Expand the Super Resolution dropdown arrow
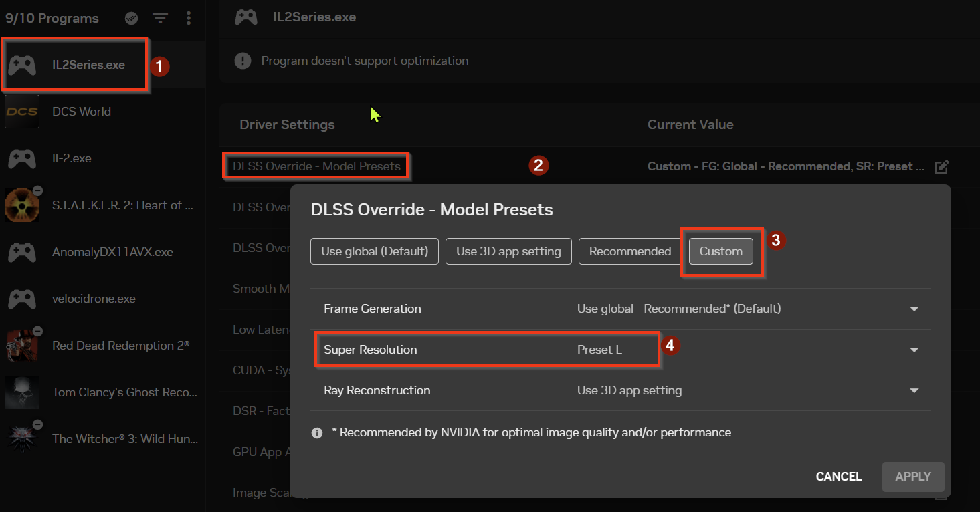The height and width of the screenshot is (512, 980). tap(914, 350)
